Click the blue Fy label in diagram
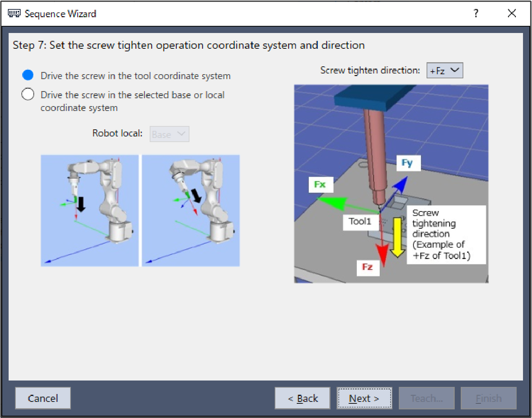532x418 pixels. point(407,163)
